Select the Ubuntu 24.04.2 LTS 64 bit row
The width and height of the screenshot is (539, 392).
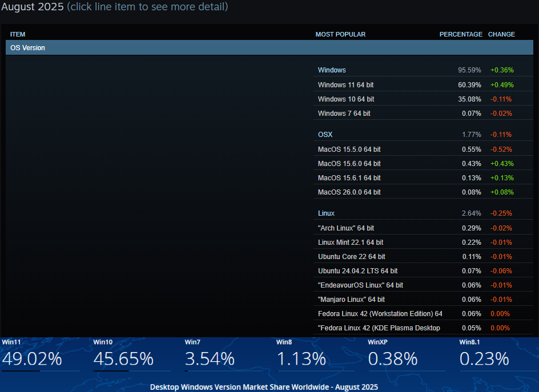[423, 271]
